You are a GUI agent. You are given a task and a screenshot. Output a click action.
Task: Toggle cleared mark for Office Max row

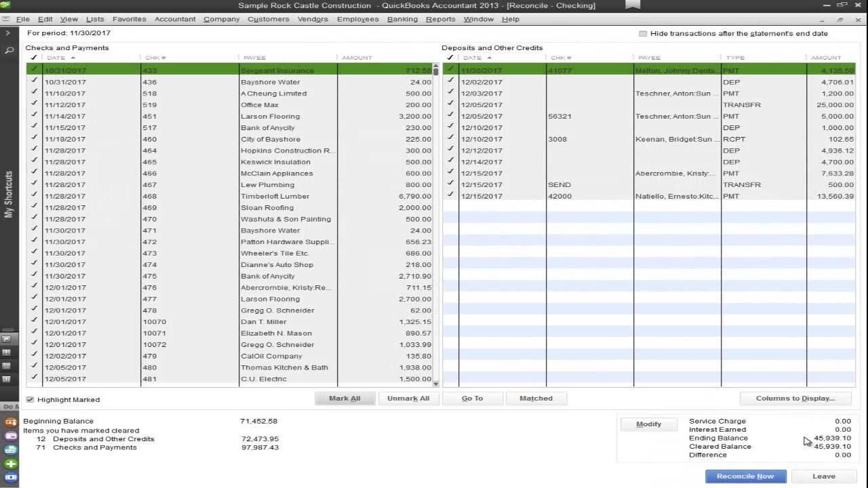point(34,104)
